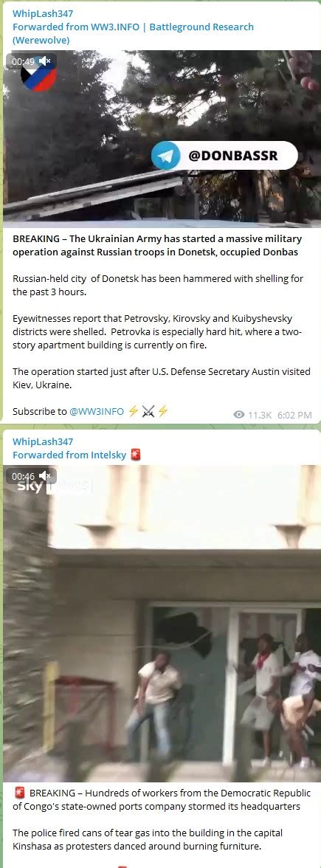
Task: Open WhipLash347 sender name on first post
Action: [x=43, y=14]
